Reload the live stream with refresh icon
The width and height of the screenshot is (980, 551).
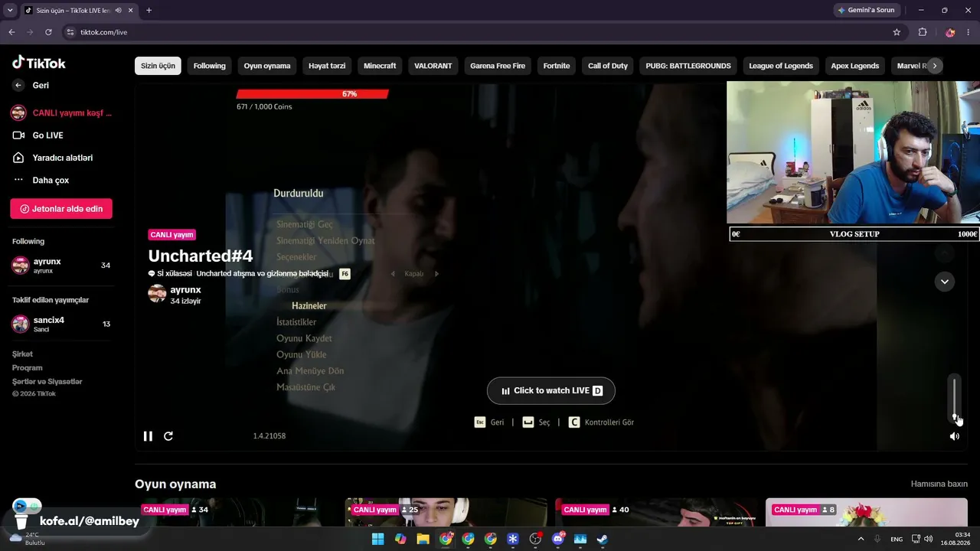click(x=168, y=436)
